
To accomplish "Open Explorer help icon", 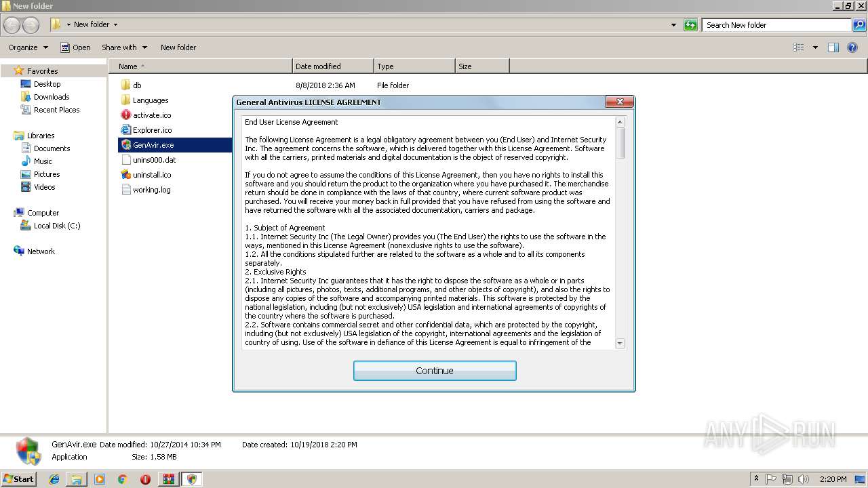I will 852,47.
